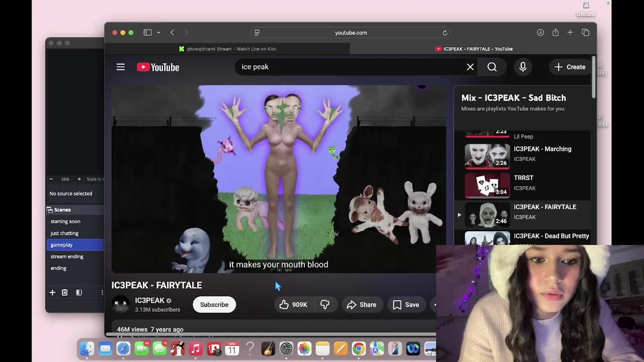Click the Create button on YouTube
The image size is (644, 362).
570,67
